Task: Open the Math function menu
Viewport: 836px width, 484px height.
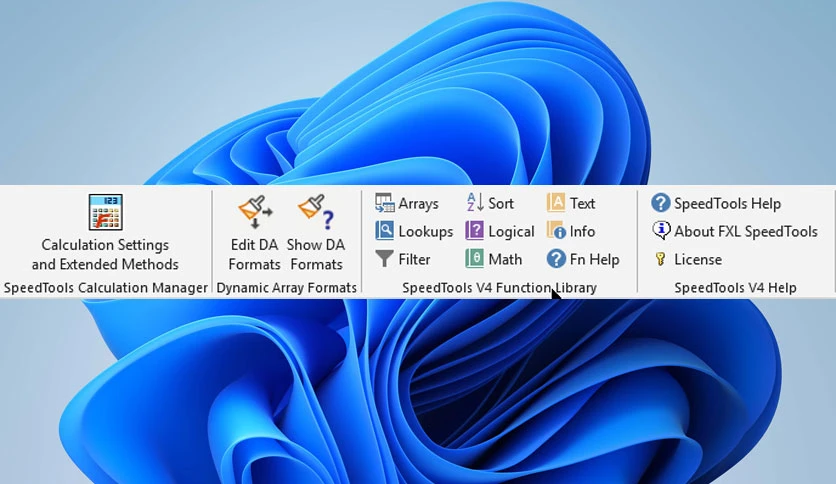Action: coord(494,260)
